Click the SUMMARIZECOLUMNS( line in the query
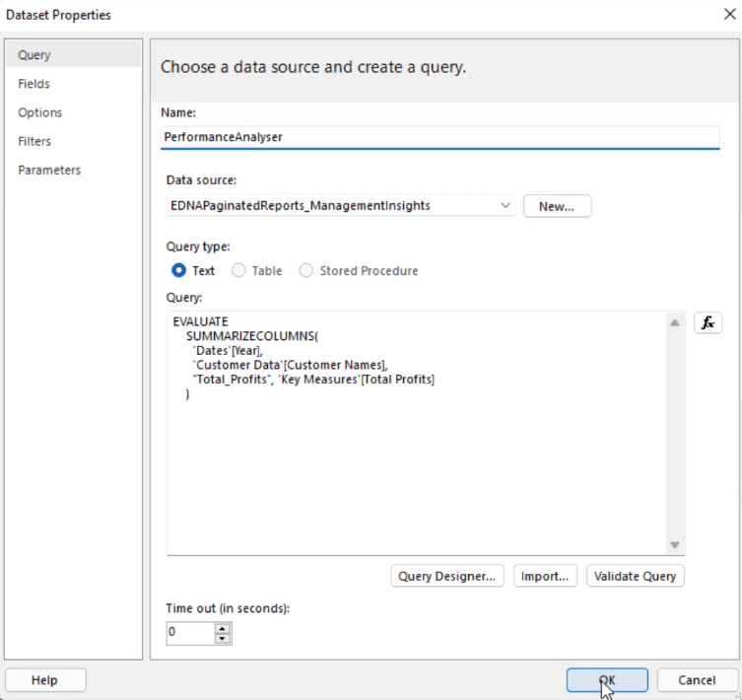This screenshot has height=700, width=742. click(x=252, y=336)
